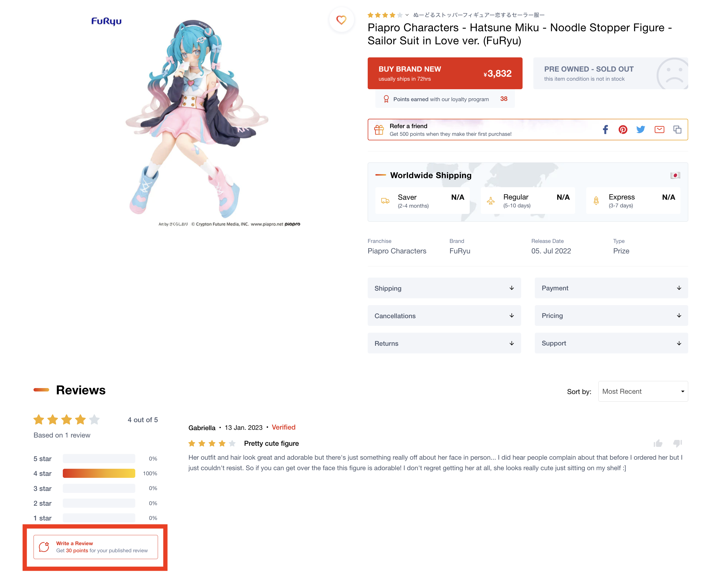
Task: Mark Gabriella's review as helpful thumbs up
Action: click(x=658, y=443)
